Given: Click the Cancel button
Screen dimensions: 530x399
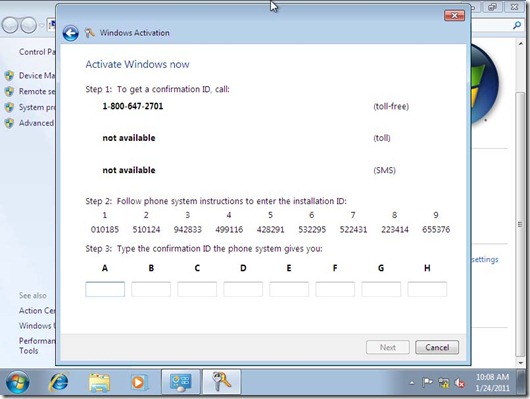Looking at the screenshot, I should pos(437,347).
